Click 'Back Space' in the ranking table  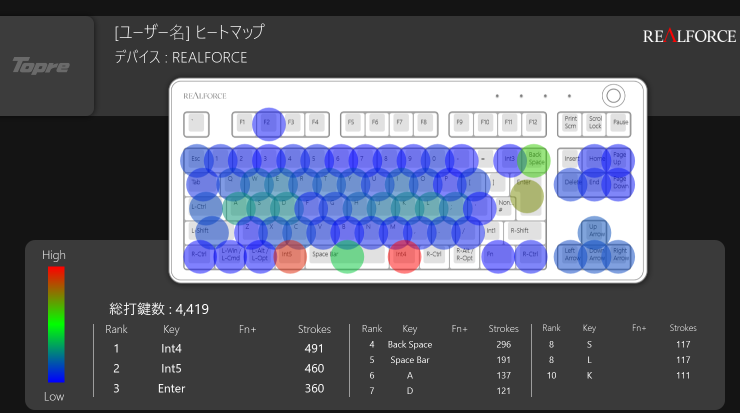(x=410, y=345)
